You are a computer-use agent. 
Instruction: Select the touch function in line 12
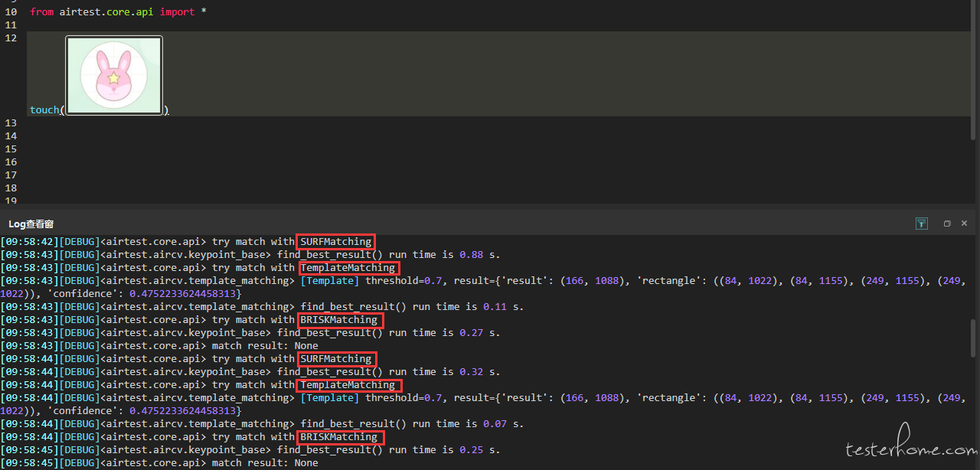tap(44, 109)
